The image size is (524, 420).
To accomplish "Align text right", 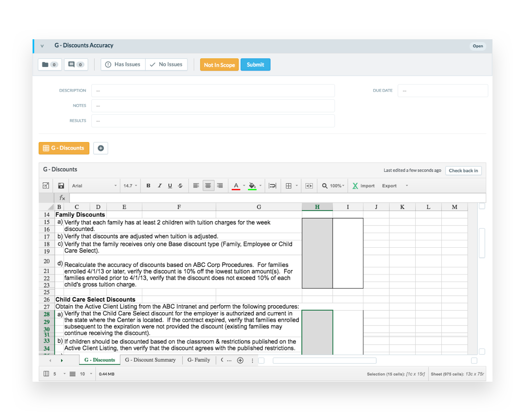I will click(x=220, y=186).
